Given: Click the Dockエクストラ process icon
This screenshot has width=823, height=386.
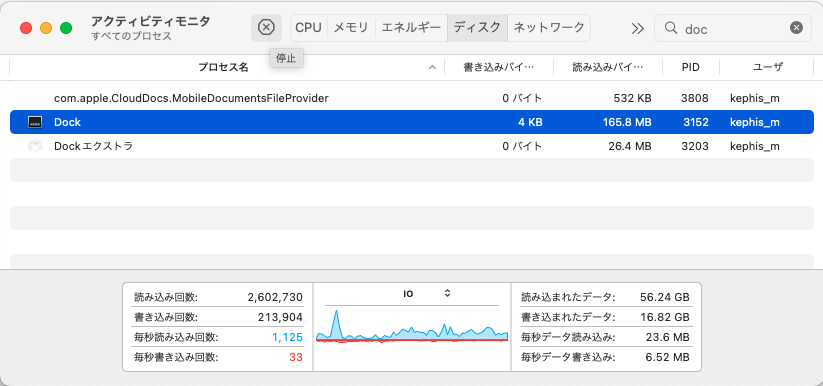Looking at the screenshot, I should point(35,147).
